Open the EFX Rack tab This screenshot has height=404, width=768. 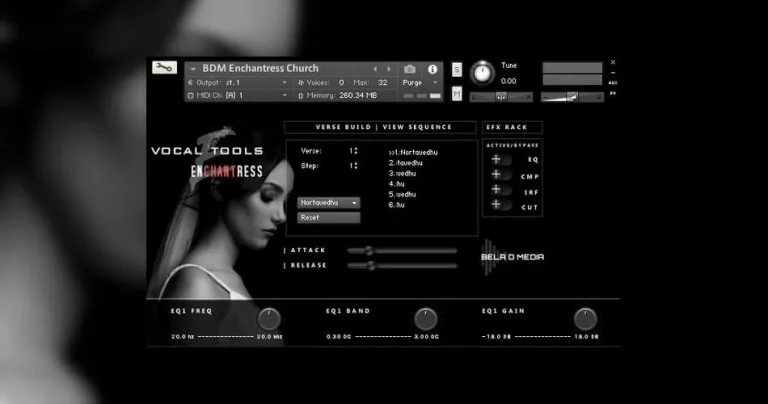point(512,127)
